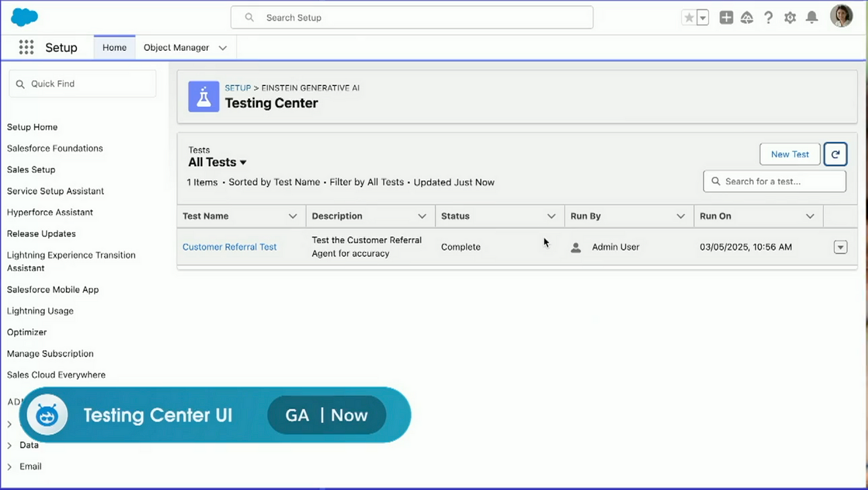Open the help question mark icon
Viewport: 868px width, 490px height.
769,18
